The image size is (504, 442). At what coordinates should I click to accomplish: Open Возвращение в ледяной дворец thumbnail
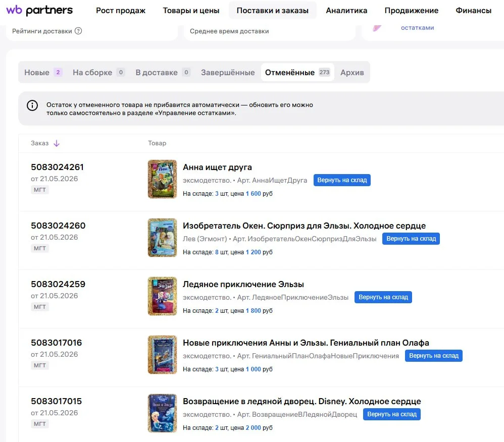162,413
